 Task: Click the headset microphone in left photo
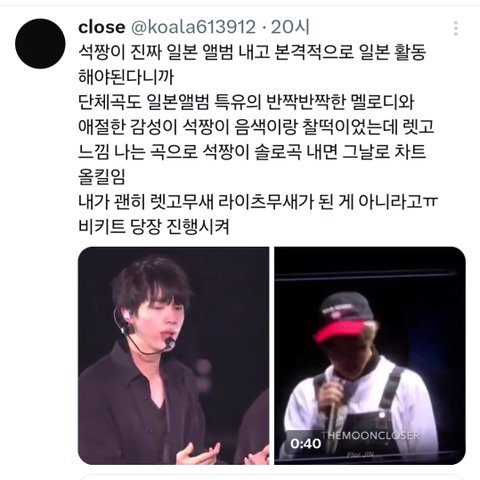[170, 343]
